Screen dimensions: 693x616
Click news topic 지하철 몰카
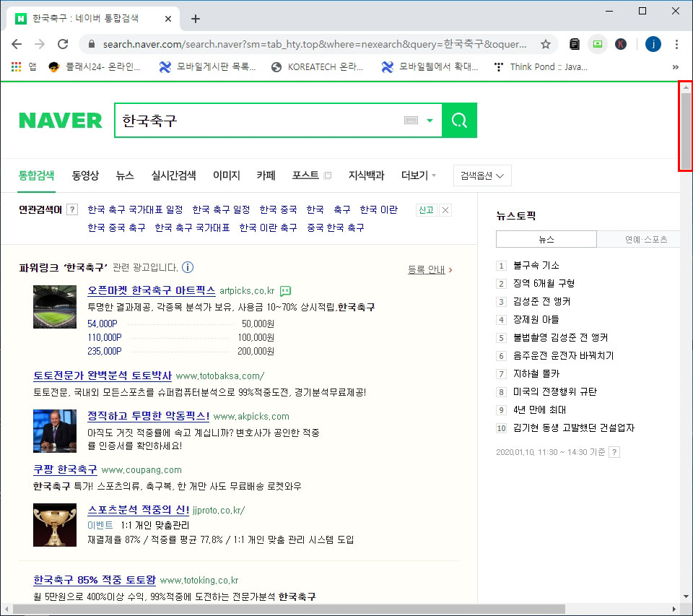pos(536,373)
